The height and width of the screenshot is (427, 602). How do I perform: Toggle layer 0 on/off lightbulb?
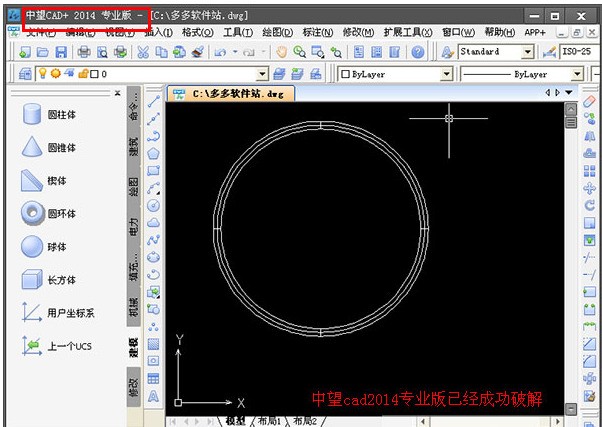point(43,73)
